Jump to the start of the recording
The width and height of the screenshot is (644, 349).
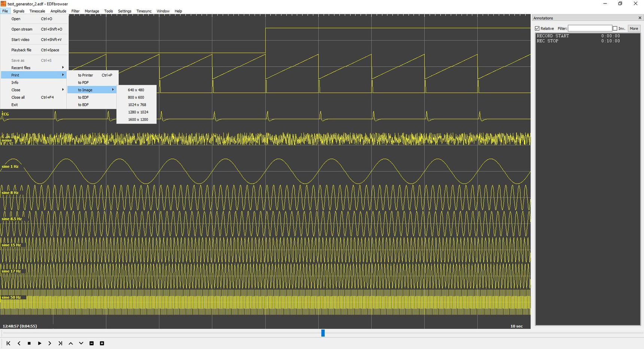(x=8, y=343)
